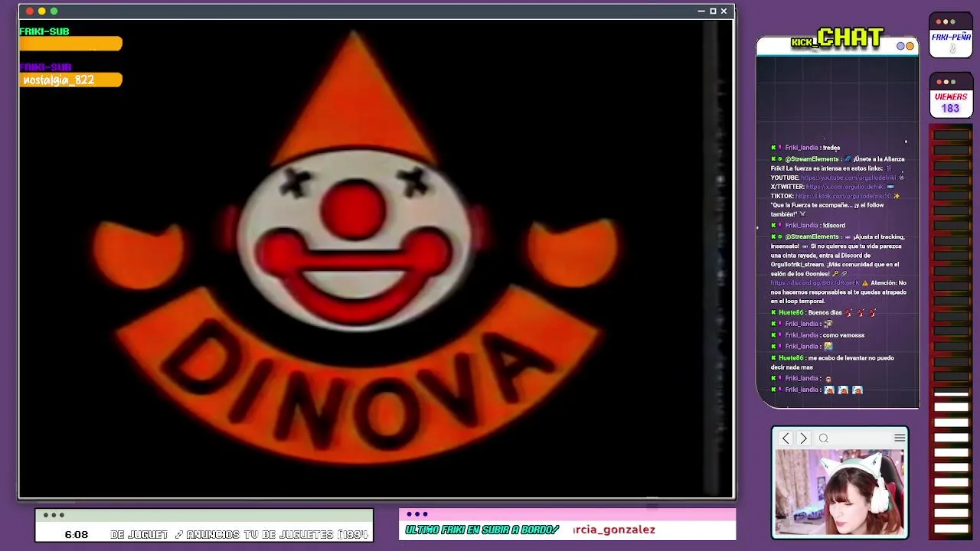This screenshot has width=980, height=551.
Task: Click the forward arrow in webcam frame
Action: (803, 439)
